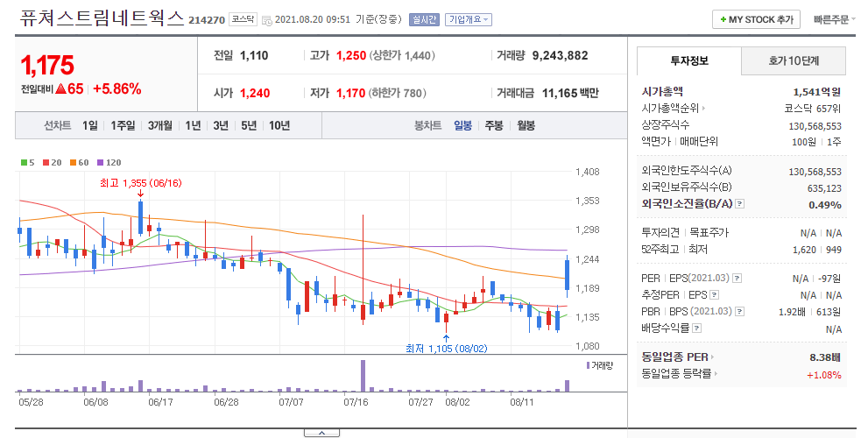Screen dimensions: 868x438
Task: Switch to the 호가10단계 tab
Action: point(794,61)
